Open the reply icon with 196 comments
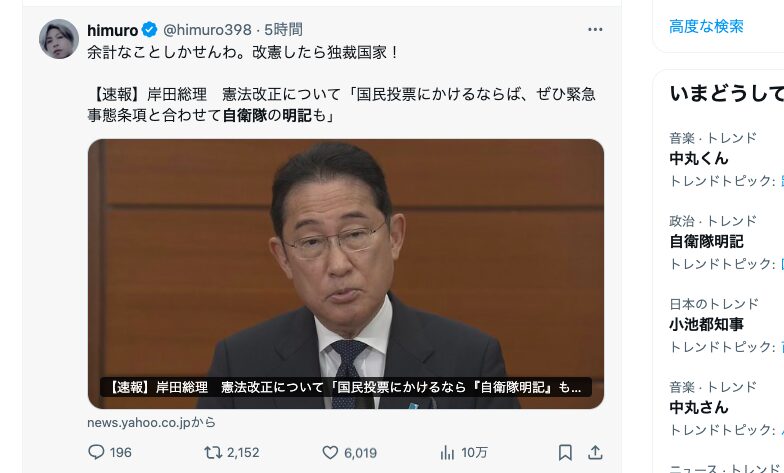Screen dimensions: 784x473 [x=96, y=452]
